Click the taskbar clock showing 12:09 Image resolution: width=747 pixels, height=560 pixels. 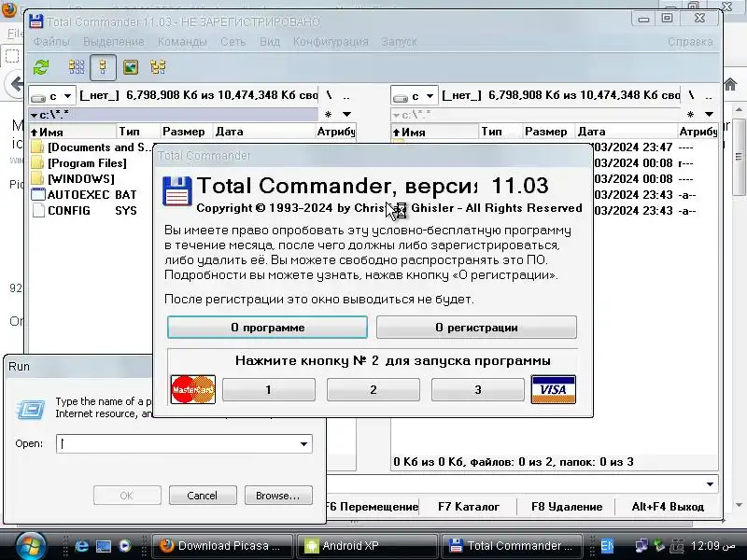click(x=712, y=546)
